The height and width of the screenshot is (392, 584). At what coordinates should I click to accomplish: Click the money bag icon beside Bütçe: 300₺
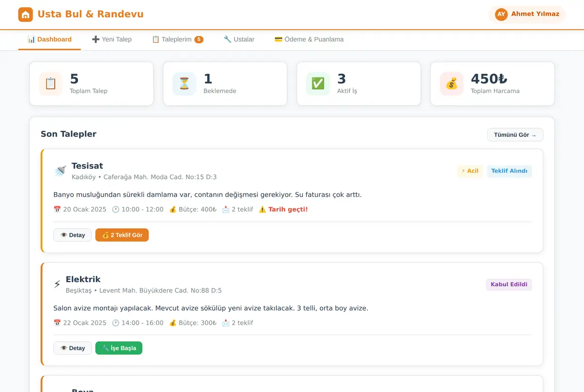[x=173, y=323]
